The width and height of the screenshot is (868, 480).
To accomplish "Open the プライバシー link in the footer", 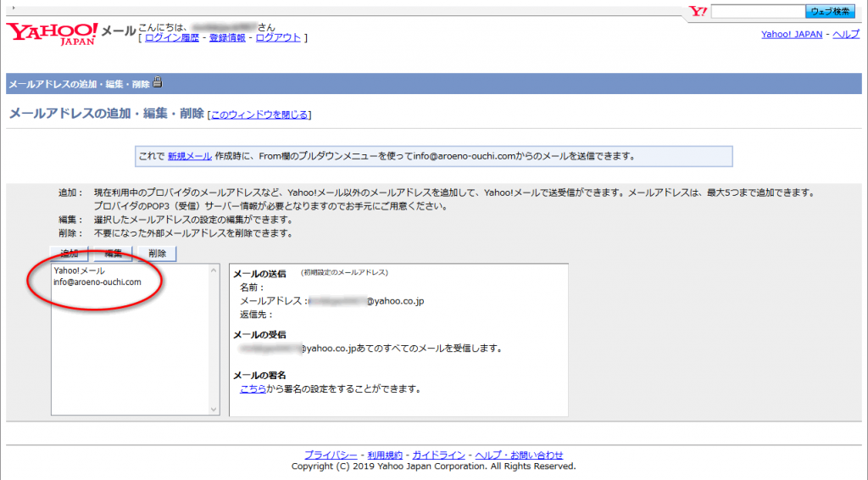I will 331,455.
